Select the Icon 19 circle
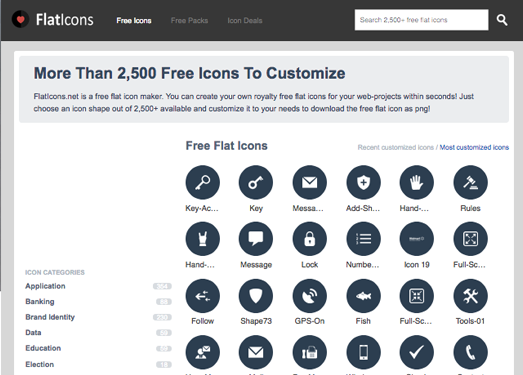 (x=417, y=239)
